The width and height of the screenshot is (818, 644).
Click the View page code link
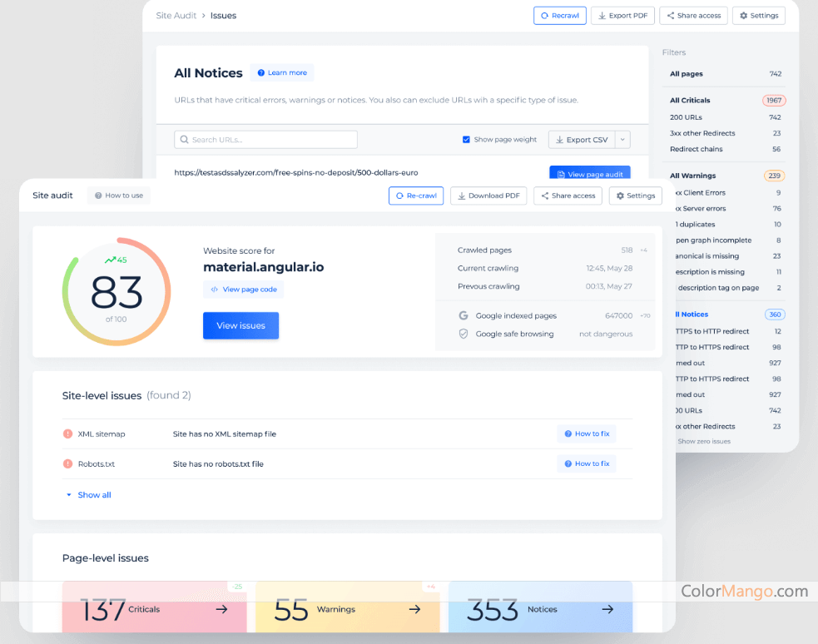click(244, 290)
